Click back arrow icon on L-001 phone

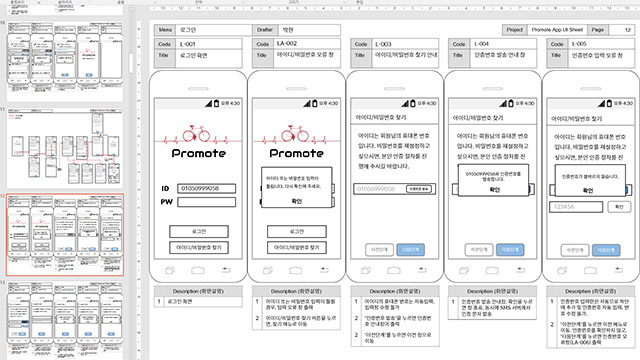[226, 270]
